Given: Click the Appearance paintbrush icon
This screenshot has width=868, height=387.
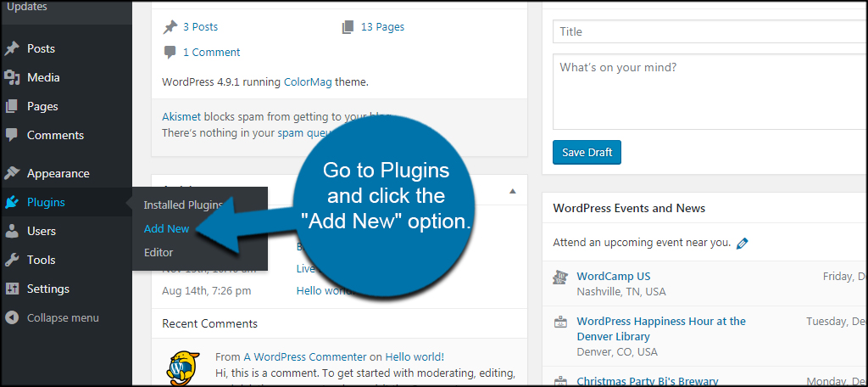Looking at the screenshot, I should pos(12,173).
